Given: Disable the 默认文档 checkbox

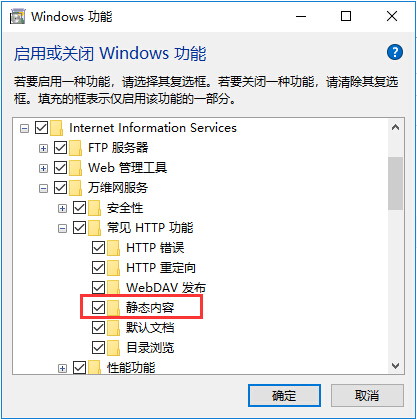Looking at the screenshot, I should (x=98, y=328).
